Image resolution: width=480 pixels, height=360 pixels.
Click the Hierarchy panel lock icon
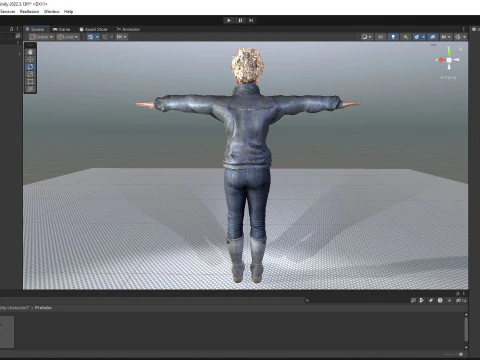(x=11, y=29)
